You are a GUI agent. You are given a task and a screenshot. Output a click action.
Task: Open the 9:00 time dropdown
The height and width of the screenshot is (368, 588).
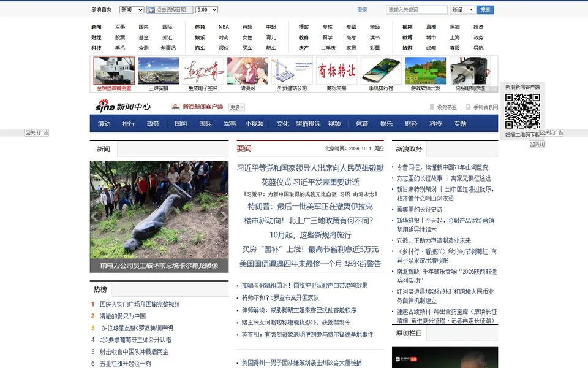206,10
